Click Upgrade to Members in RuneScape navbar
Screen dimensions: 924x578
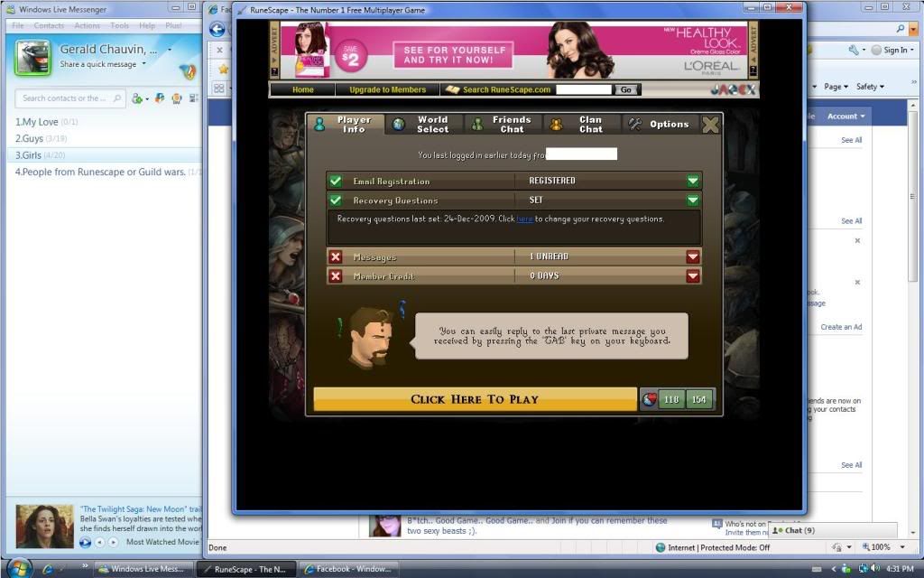click(387, 89)
